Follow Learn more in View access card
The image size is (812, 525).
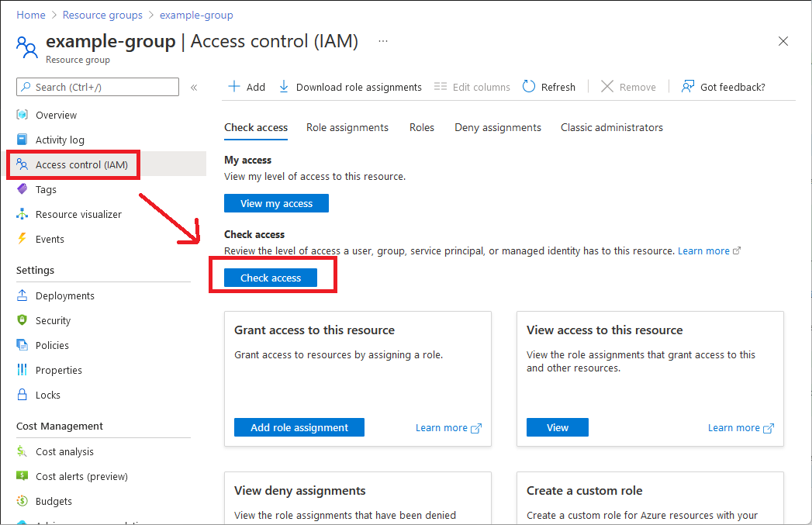(734, 427)
